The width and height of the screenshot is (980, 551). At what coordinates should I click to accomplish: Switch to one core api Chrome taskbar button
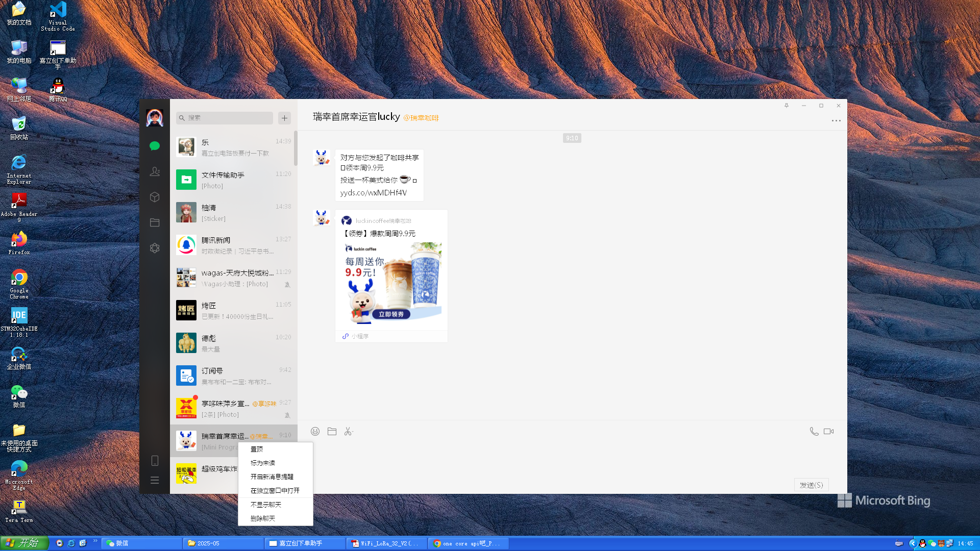(x=468, y=543)
